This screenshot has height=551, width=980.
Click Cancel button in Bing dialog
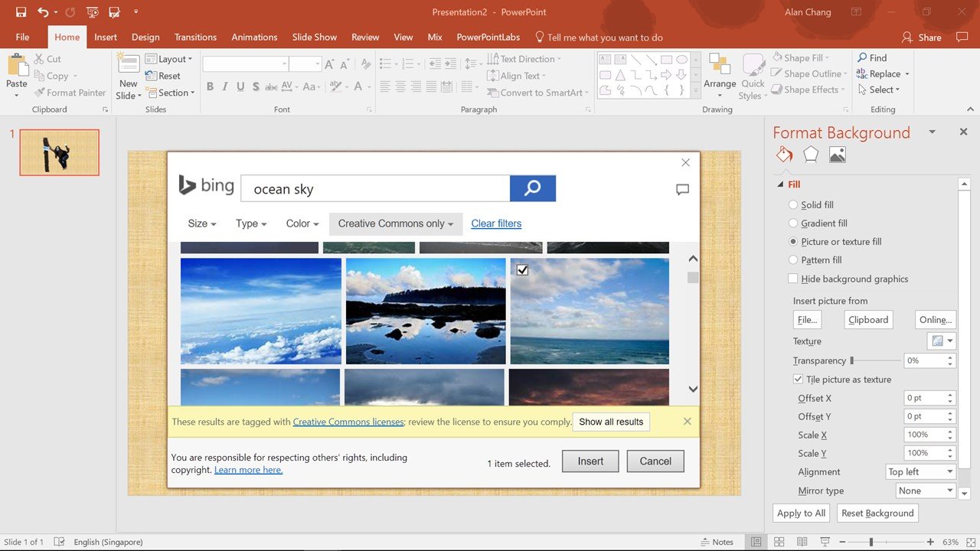[655, 461]
